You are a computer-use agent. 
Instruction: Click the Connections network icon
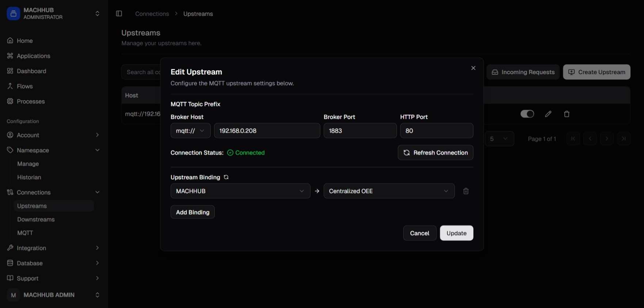[x=10, y=192]
